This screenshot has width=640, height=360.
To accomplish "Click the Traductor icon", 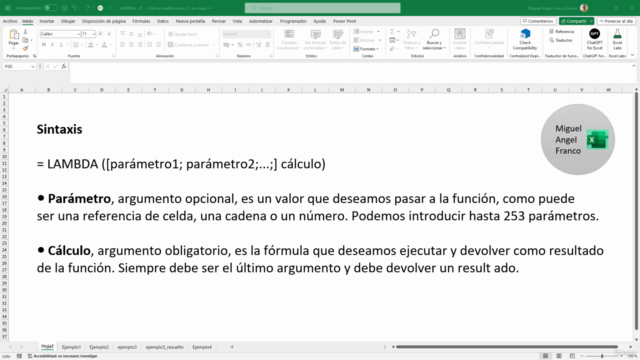I will [x=561, y=40].
